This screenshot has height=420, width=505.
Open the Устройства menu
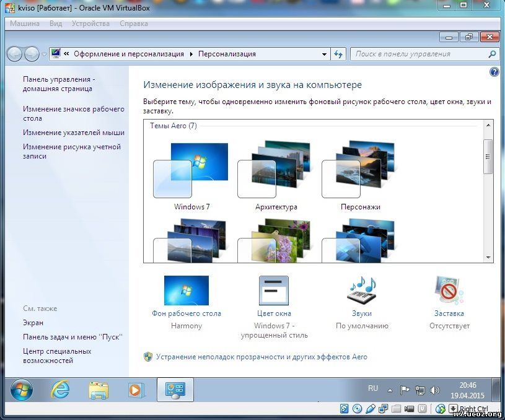(x=90, y=24)
